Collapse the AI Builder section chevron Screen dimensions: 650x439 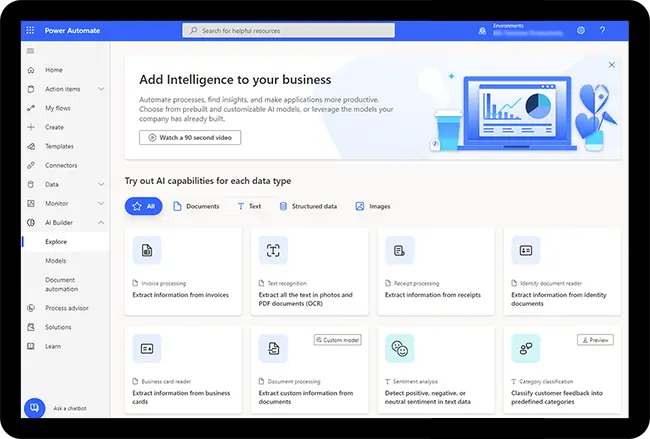(101, 223)
